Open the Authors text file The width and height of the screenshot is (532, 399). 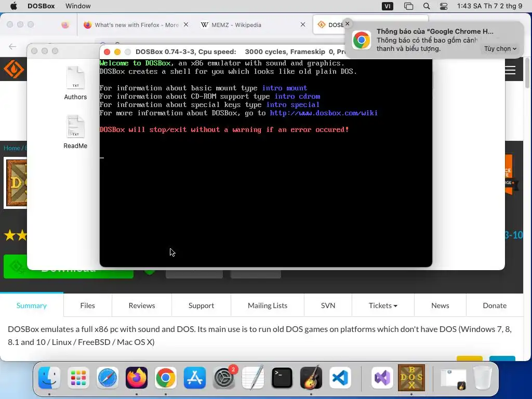pos(75,83)
